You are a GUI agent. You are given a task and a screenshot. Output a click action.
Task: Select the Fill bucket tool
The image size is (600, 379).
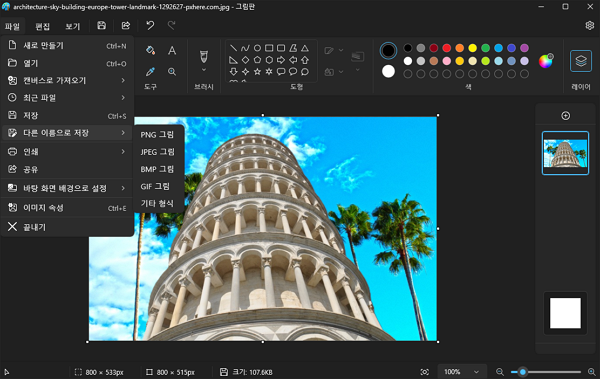click(x=150, y=50)
